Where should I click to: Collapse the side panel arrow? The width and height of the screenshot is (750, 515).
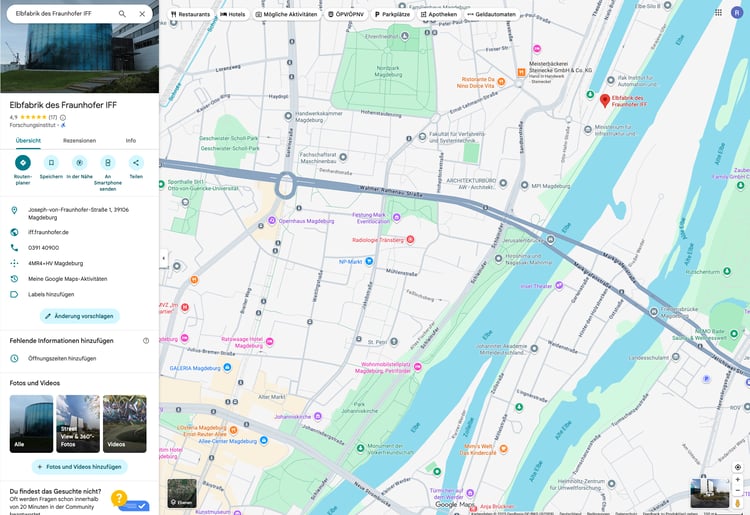[x=164, y=258]
